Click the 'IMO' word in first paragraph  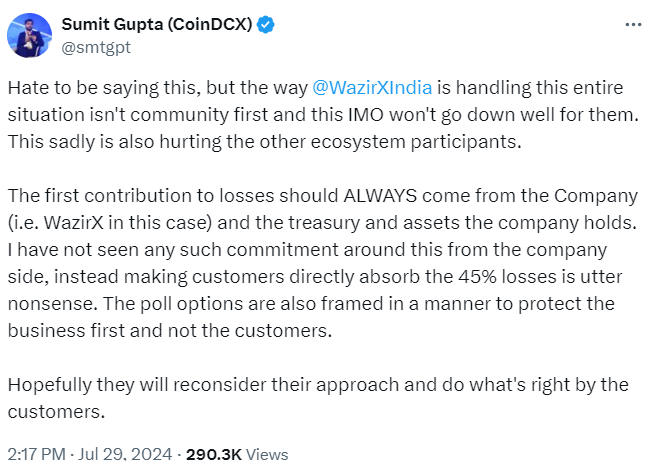click(x=366, y=115)
